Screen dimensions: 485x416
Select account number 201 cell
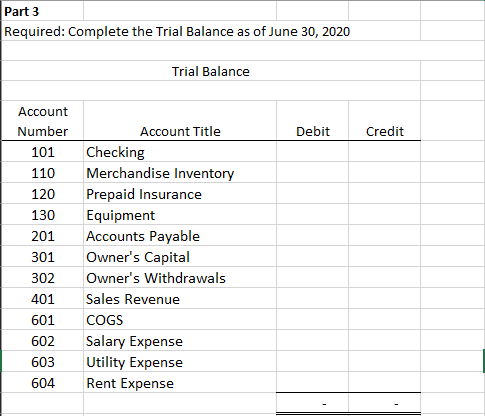(x=42, y=236)
